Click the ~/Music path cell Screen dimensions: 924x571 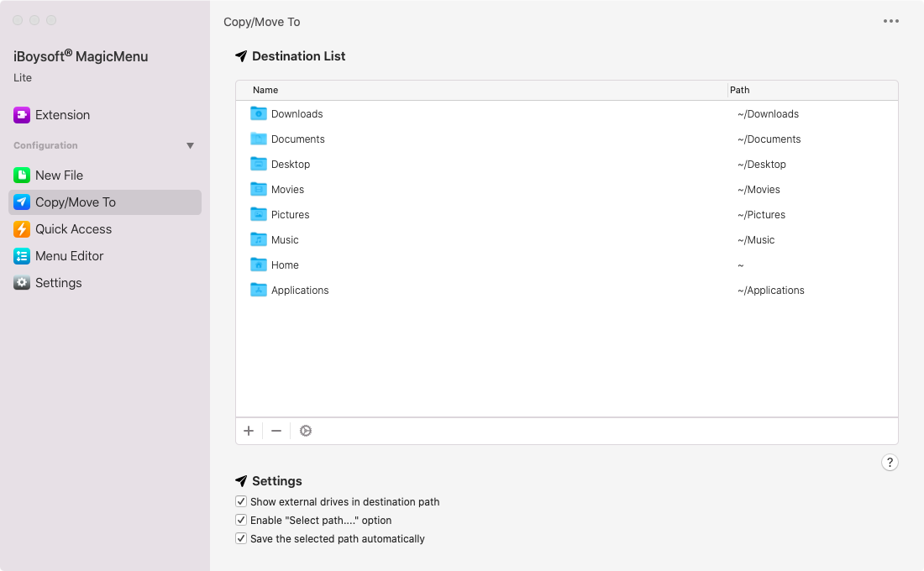756,240
